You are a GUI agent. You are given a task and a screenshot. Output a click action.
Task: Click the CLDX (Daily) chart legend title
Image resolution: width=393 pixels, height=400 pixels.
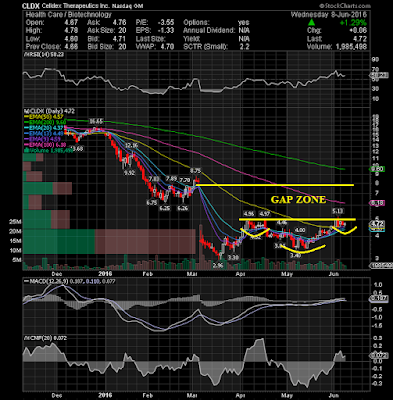tap(48, 111)
